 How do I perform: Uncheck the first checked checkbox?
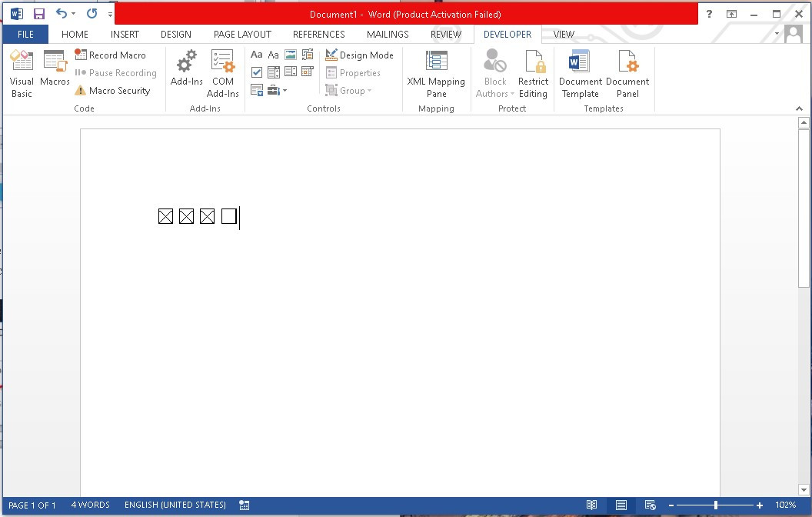click(x=165, y=216)
